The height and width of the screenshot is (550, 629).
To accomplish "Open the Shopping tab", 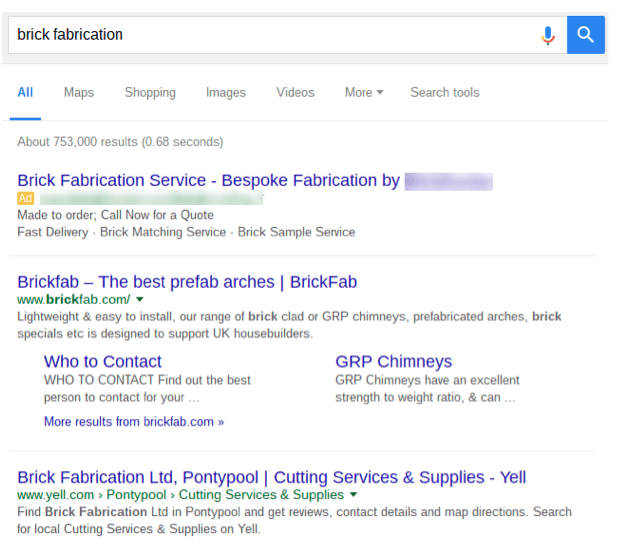I will click(x=150, y=92).
